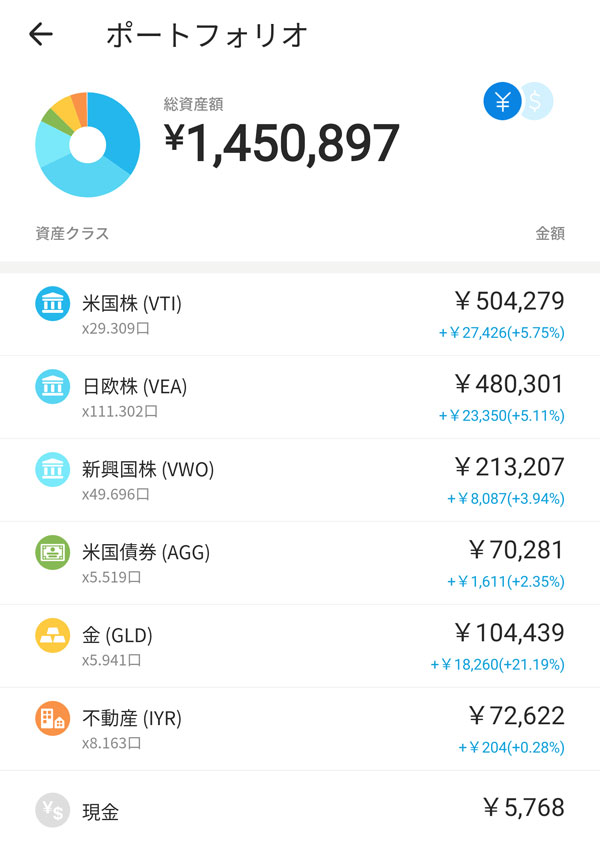
Task: Click the 日欧株 (VEA) bank icon
Action: tap(52, 387)
